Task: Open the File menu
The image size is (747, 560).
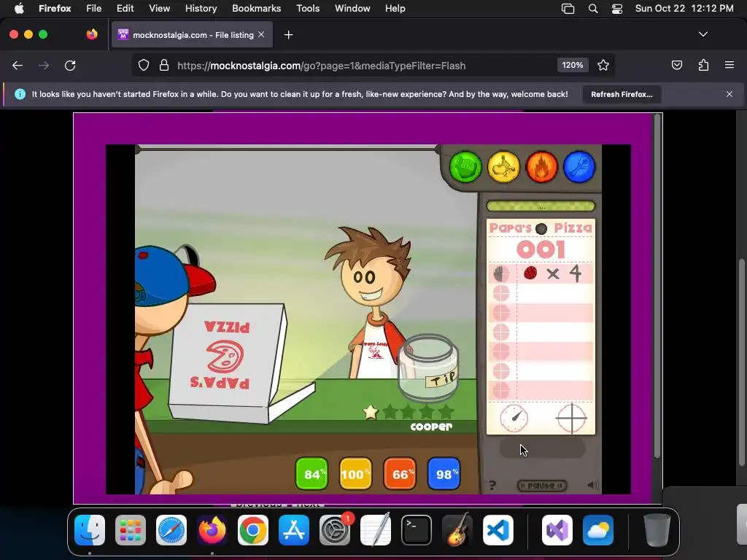Action: click(94, 9)
